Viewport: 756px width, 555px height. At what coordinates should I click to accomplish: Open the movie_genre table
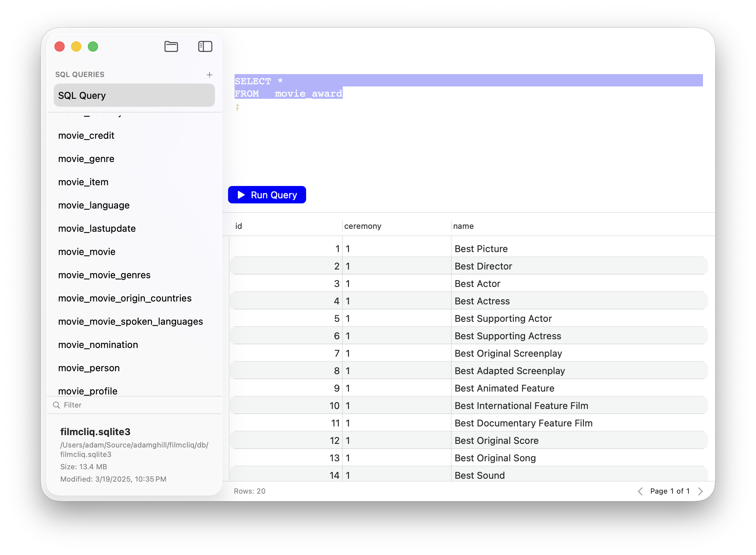point(86,159)
